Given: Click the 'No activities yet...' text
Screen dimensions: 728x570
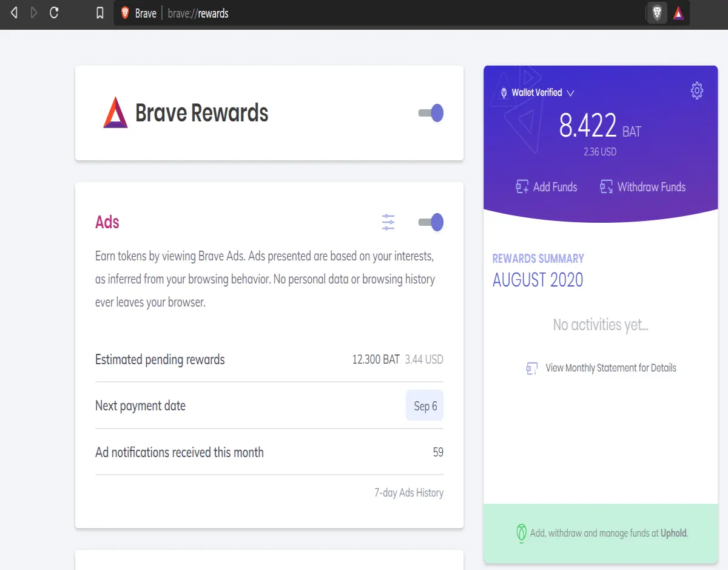Looking at the screenshot, I should pyautogui.click(x=601, y=325).
